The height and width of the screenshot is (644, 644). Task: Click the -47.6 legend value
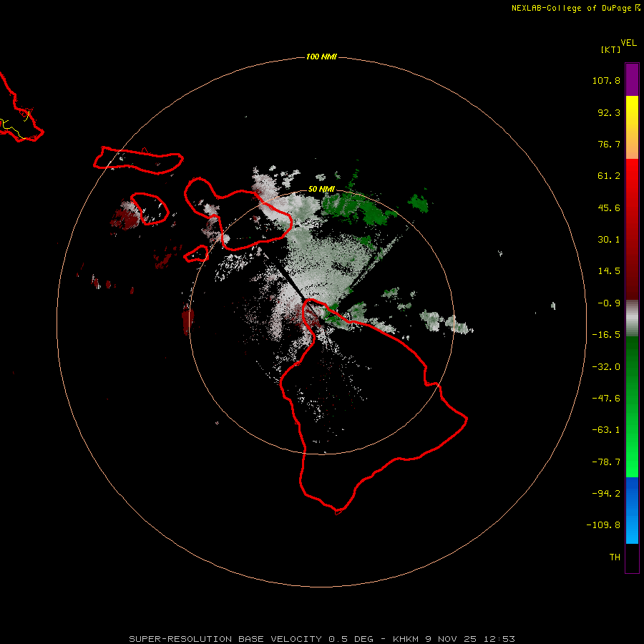[x=606, y=399]
